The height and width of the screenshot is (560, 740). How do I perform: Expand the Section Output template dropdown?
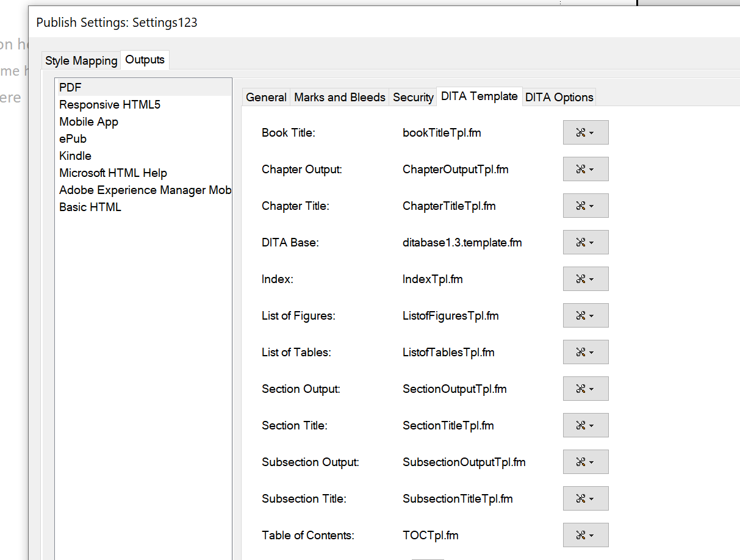pyautogui.click(x=592, y=389)
